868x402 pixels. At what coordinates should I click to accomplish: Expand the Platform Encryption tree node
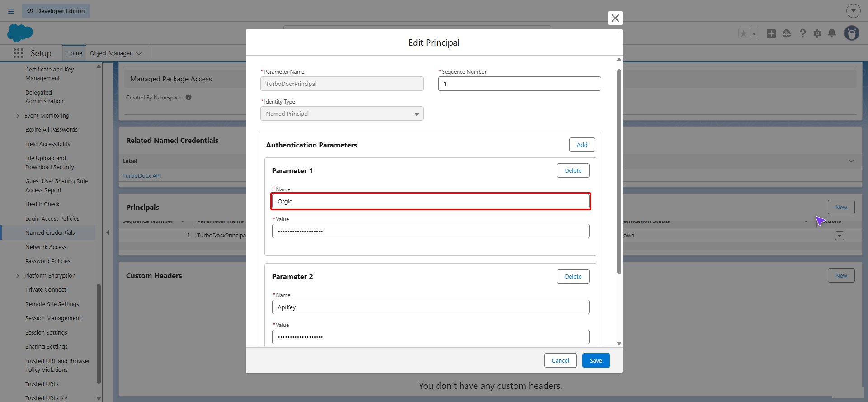click(18, 276)
